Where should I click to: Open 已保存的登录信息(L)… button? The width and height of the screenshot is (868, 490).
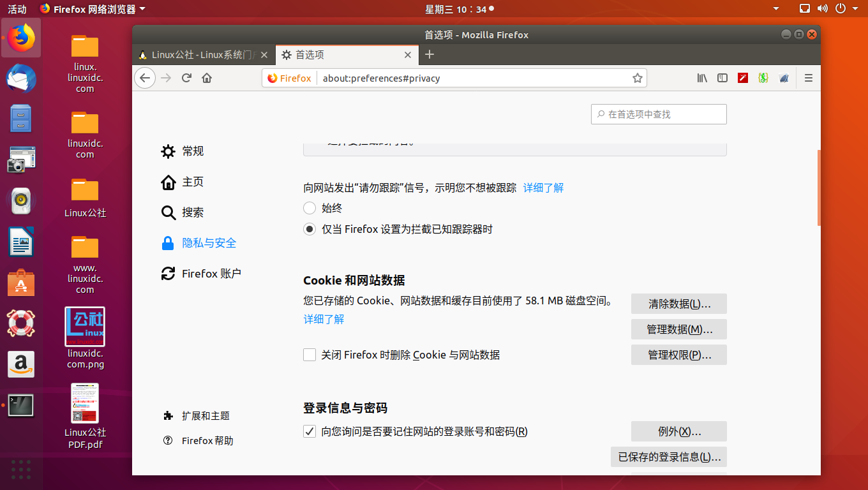(669, 457)
